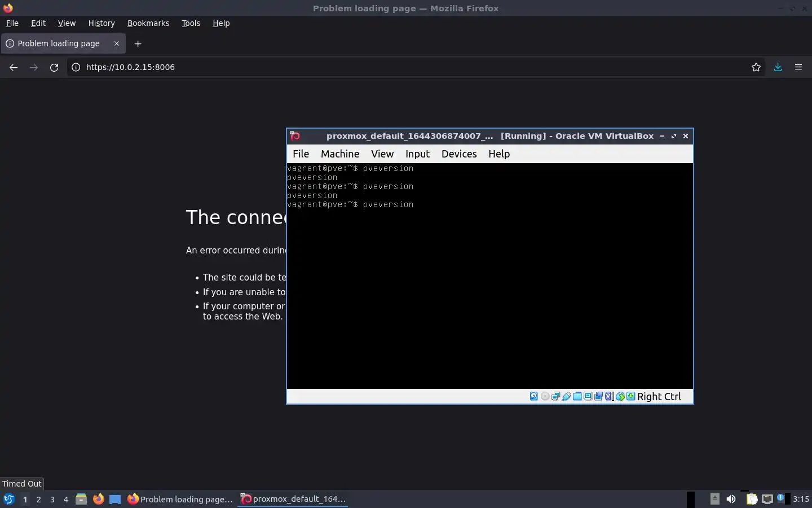
Task: Click VirtualBox shared folders status icon
Action: pos(577,396)
